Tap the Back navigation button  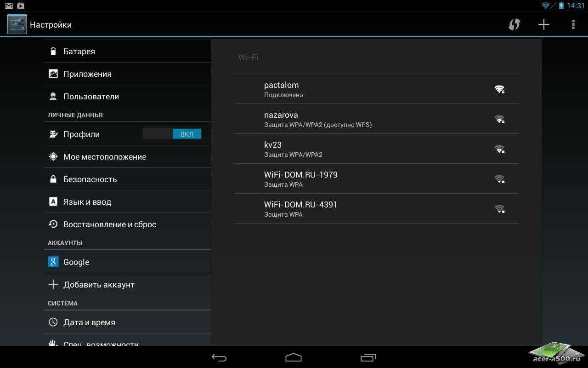click(219, 357)
